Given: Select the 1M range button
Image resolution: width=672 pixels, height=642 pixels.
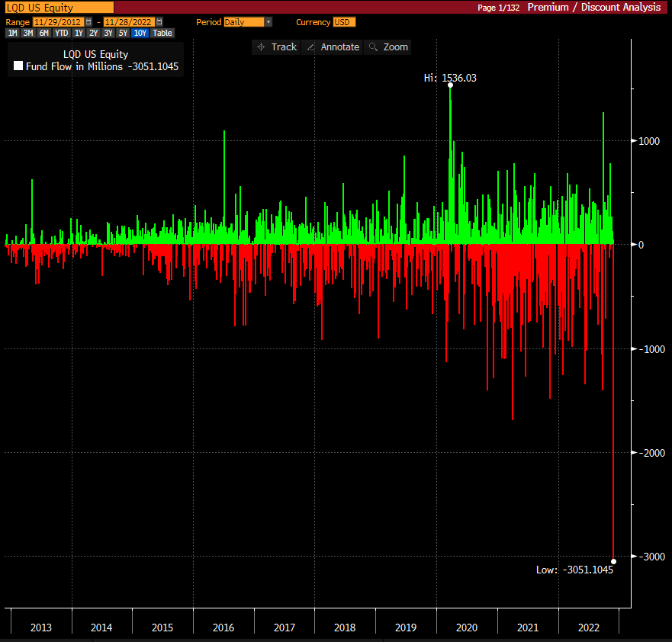Looking at the screenshot, I should [11, 33].
